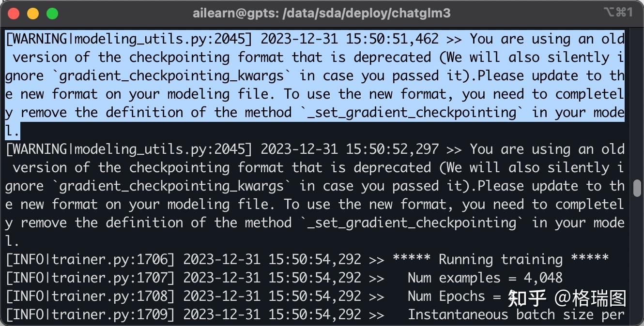Click the highlighted first WARNING modeling_utils.py:2045 tag

pos(129,39)
